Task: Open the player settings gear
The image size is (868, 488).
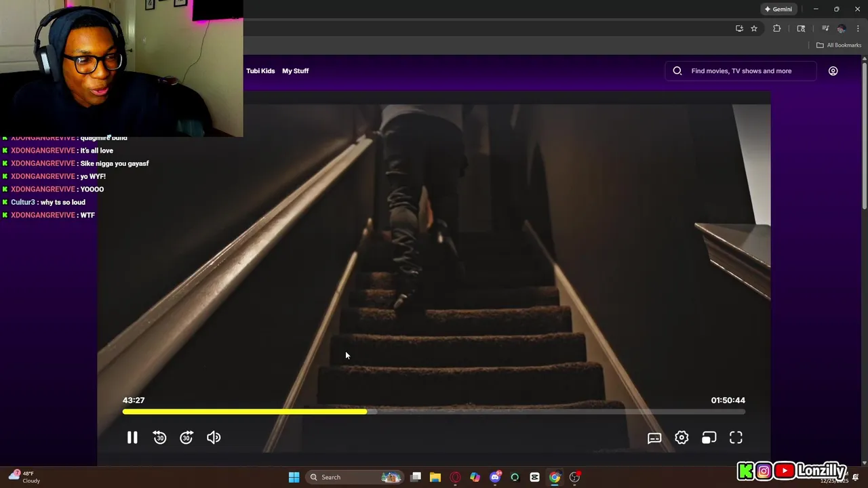Action: (x=682, y=438)
